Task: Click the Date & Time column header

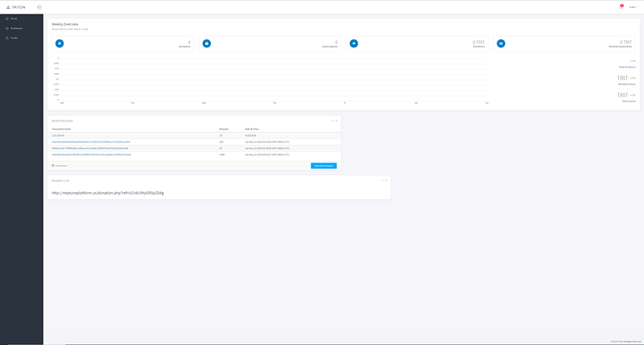Action: 252,129
